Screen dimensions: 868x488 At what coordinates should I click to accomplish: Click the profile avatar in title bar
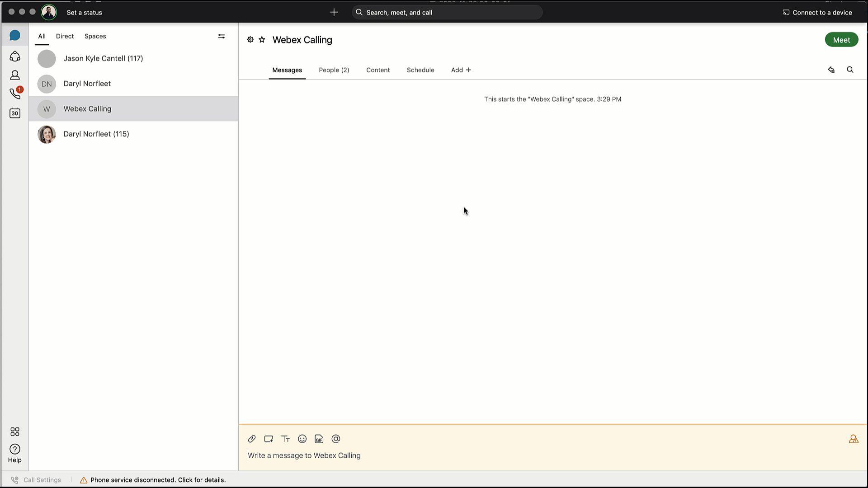(48, 12)
